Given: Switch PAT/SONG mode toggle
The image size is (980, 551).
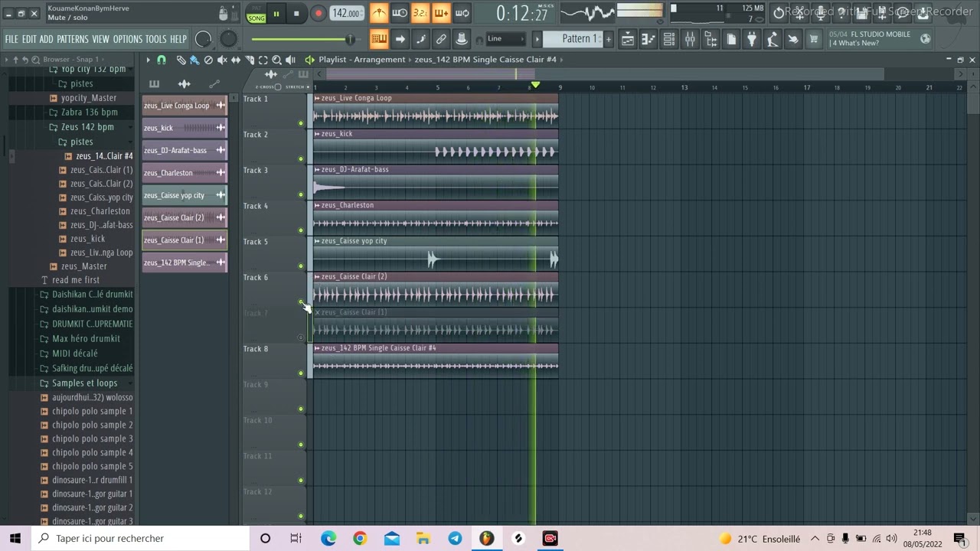Looking at the screenshot, I should point(256,14).
